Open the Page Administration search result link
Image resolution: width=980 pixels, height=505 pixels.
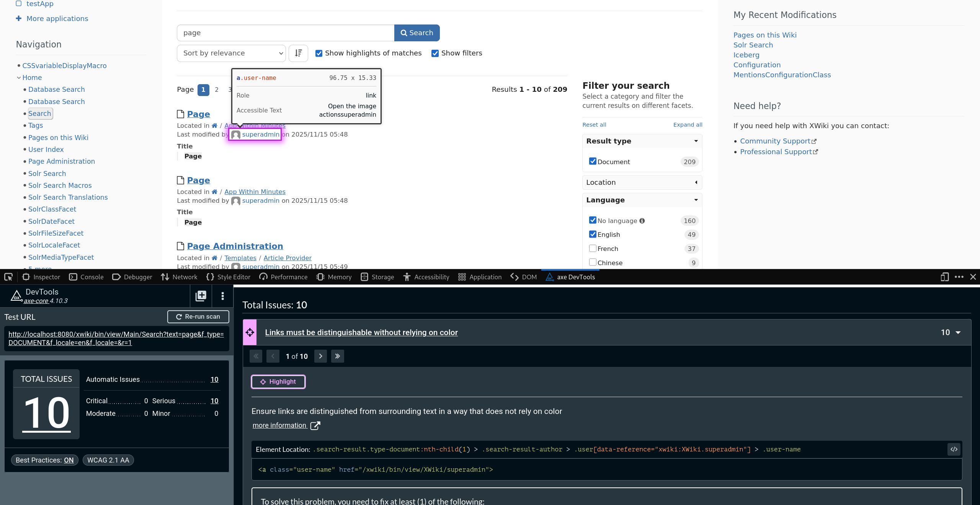point(235,246)
